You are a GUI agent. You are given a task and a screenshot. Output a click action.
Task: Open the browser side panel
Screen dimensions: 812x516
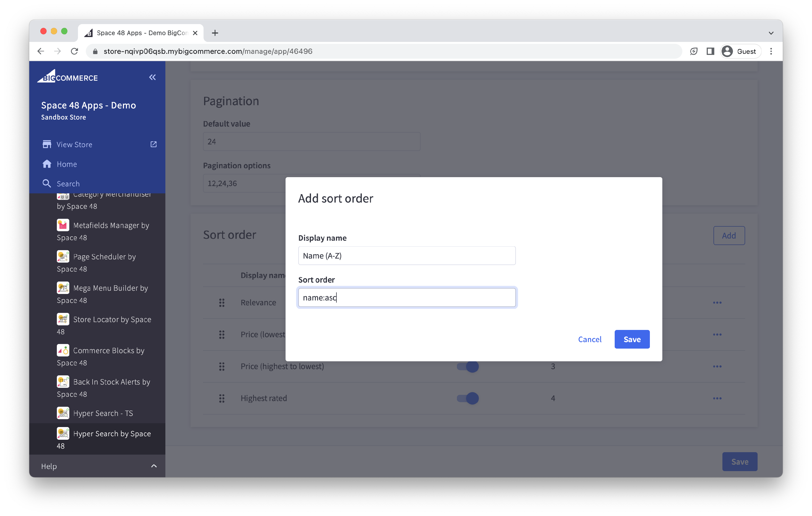point(710,51)
